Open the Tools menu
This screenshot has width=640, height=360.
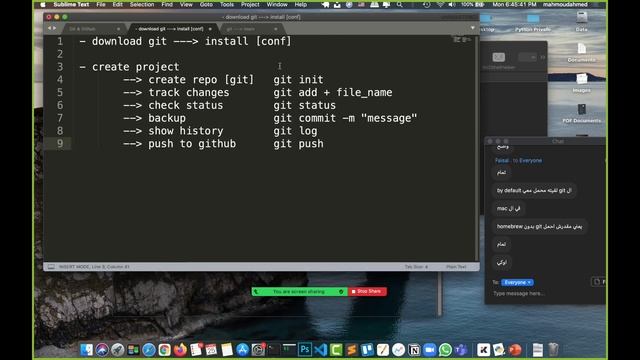227,4
